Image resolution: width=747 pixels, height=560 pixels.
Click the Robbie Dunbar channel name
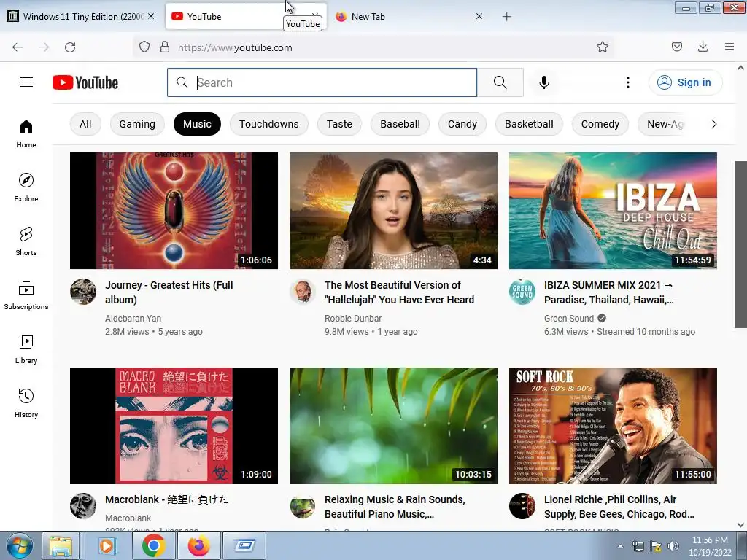tap(353, 318)
